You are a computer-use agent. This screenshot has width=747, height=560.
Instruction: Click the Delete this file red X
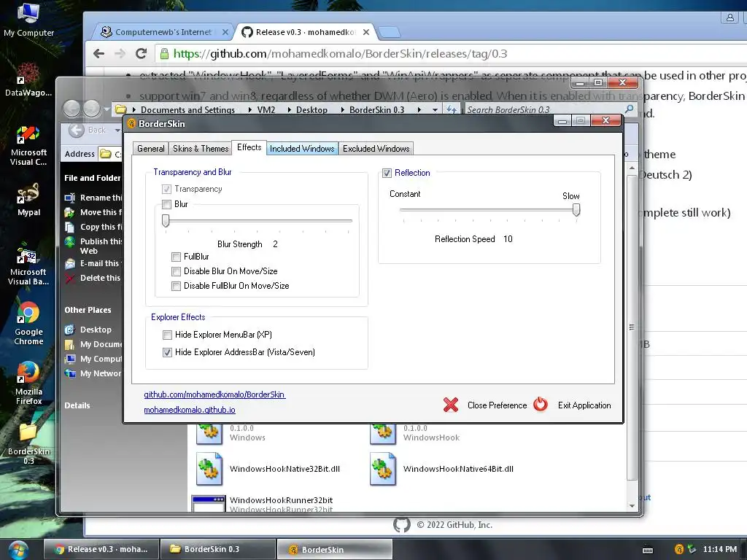(69, 278)
